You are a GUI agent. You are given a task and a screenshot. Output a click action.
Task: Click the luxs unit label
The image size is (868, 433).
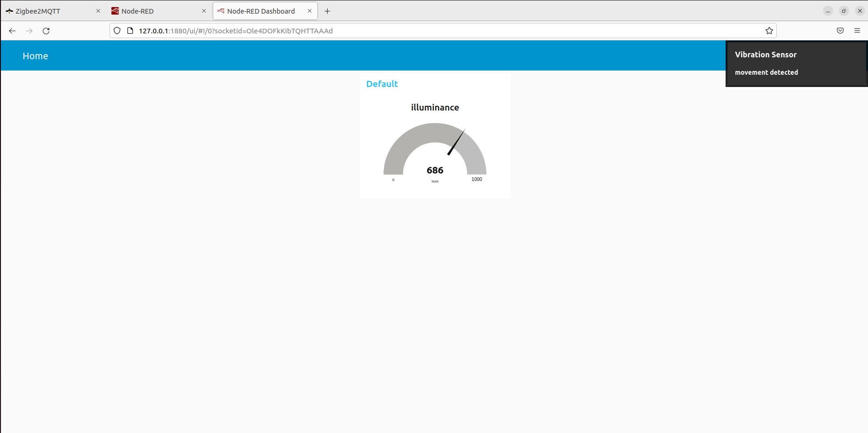(435, 181)
